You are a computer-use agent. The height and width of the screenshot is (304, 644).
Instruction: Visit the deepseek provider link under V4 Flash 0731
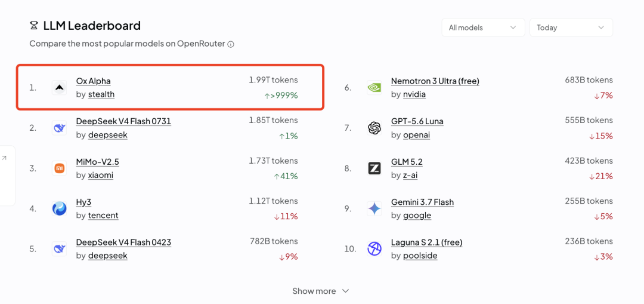click(x=107, y=134)
